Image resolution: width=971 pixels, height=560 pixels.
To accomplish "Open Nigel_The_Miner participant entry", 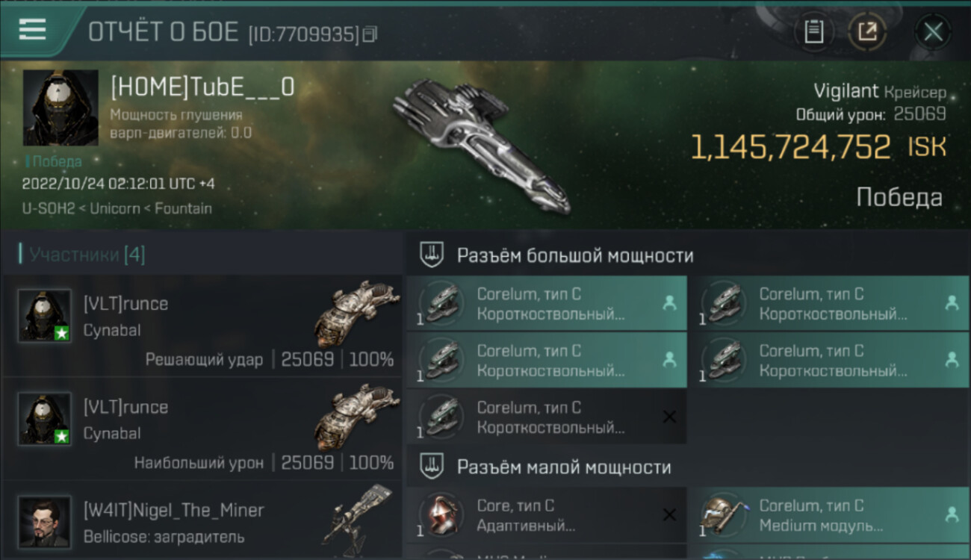I will pyautogui.click(x=202, y=520).
